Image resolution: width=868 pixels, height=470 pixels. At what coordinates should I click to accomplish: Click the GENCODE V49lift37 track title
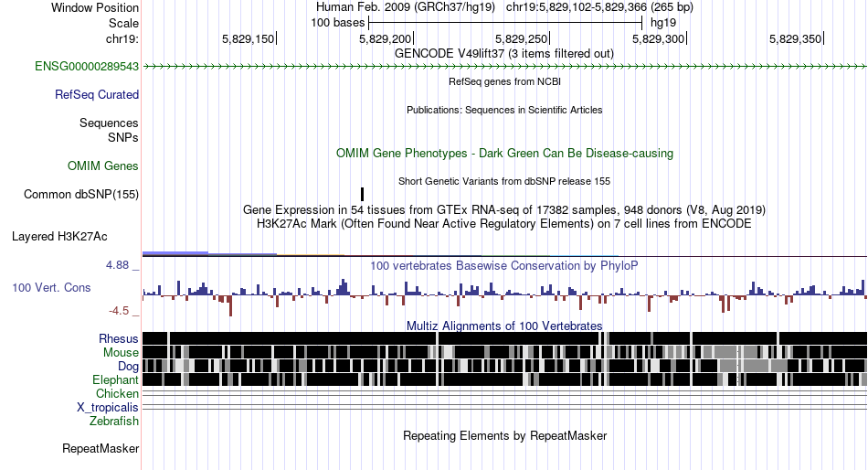click(x=504, y=54)
